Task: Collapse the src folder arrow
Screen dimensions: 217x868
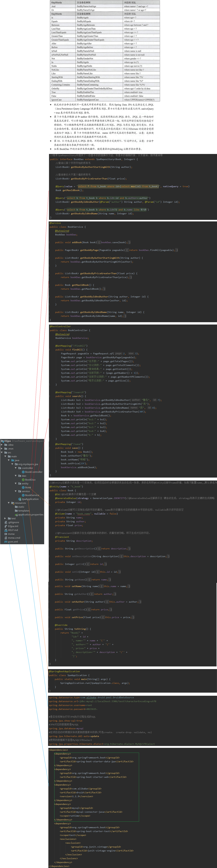Action: point(2,453)
